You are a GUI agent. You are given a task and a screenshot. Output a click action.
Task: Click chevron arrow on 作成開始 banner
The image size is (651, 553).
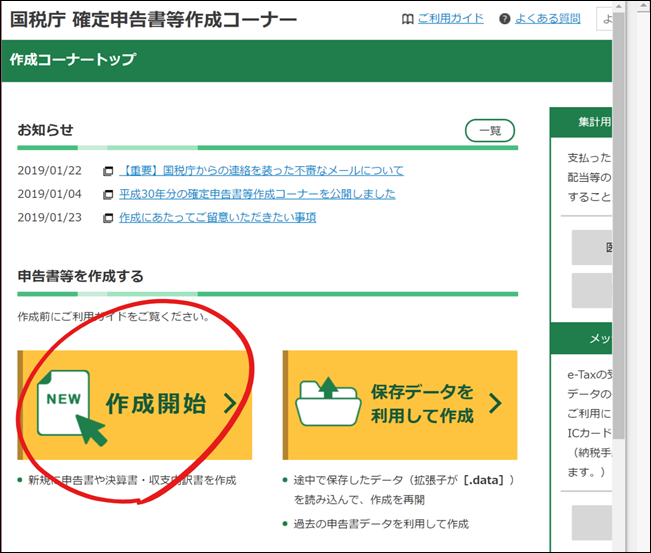(x=230, y=404)
